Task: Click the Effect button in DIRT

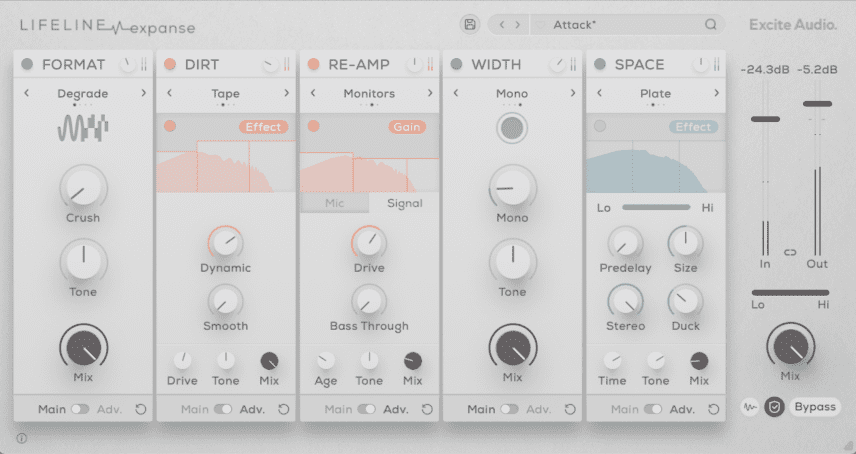Action: pos(263,127)
